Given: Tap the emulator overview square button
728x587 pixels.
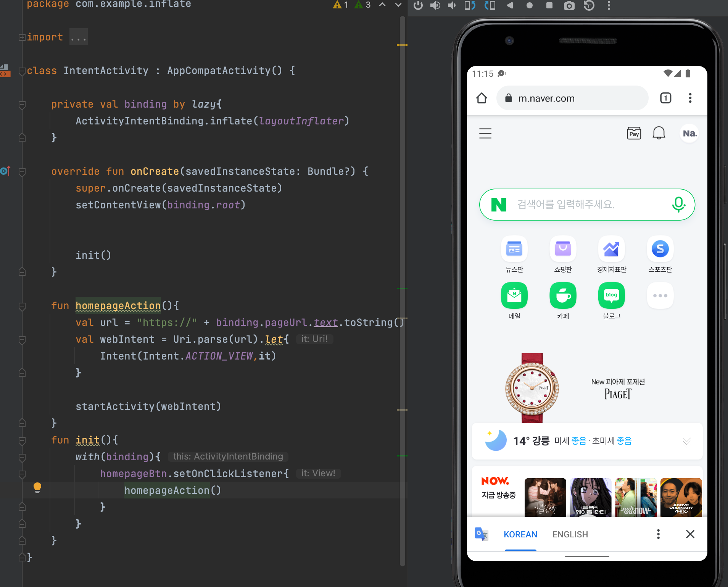Looking at the screenshot, I should pos(549,5).
